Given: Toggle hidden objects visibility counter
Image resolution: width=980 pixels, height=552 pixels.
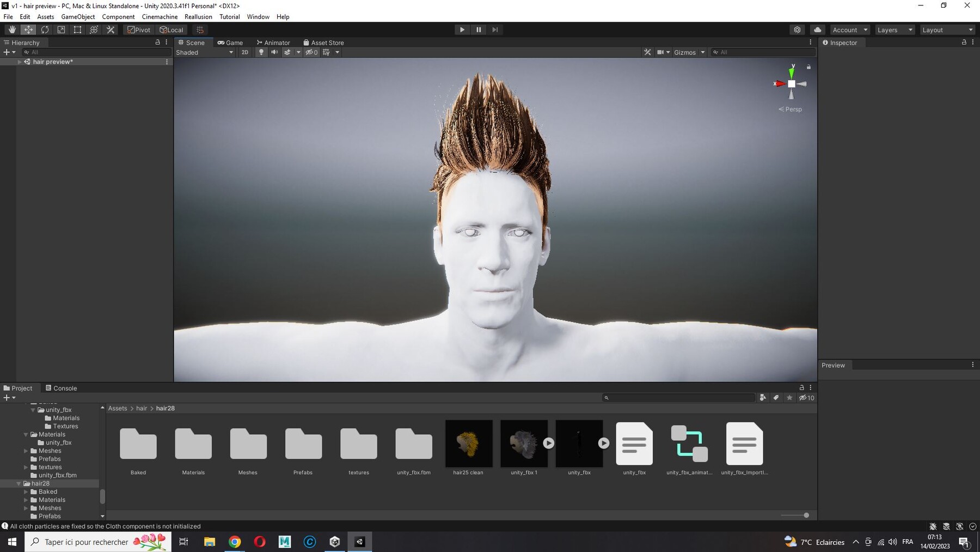Looking at the screenshot, I should click(x=311, y=52).
